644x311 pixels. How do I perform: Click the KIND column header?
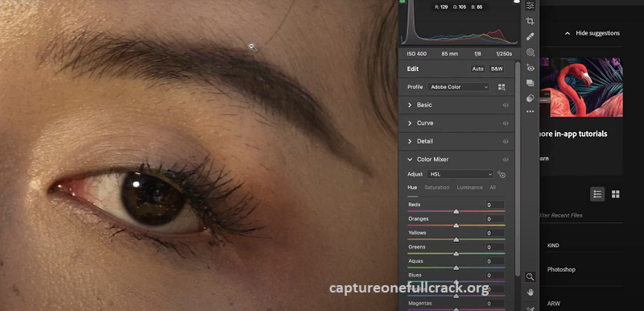(x=553, y=246)
